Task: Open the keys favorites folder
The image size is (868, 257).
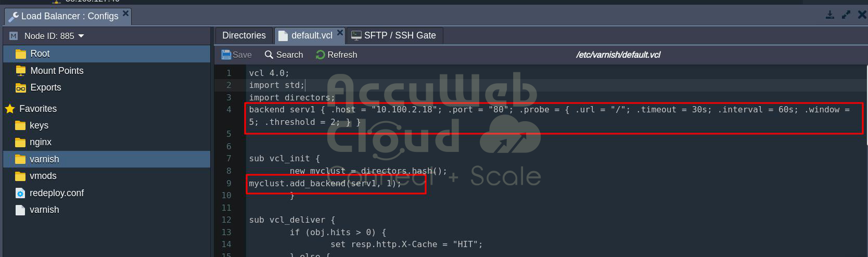Action: pos(39,125)
